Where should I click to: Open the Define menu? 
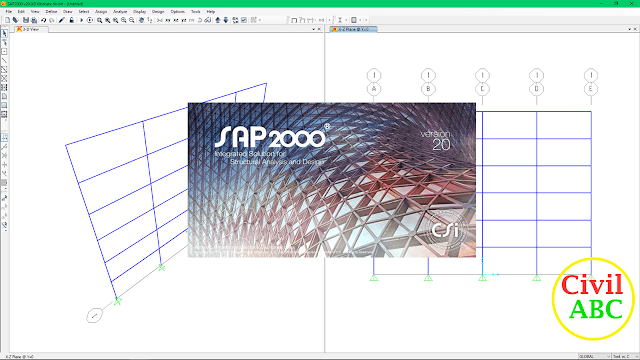[51, 12]
